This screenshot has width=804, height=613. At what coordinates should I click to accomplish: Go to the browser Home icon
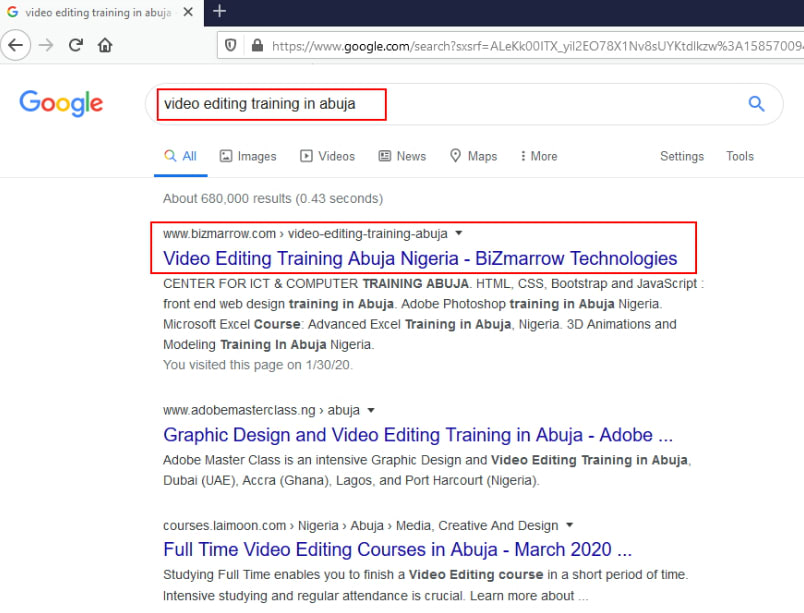point(105,46)
